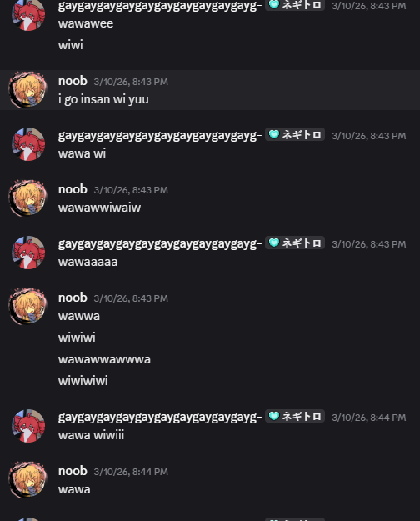Open red-haired avatar next to "wawa wi"
The height and width of the screenshot is (521, 420).
[x=28, y=144]
